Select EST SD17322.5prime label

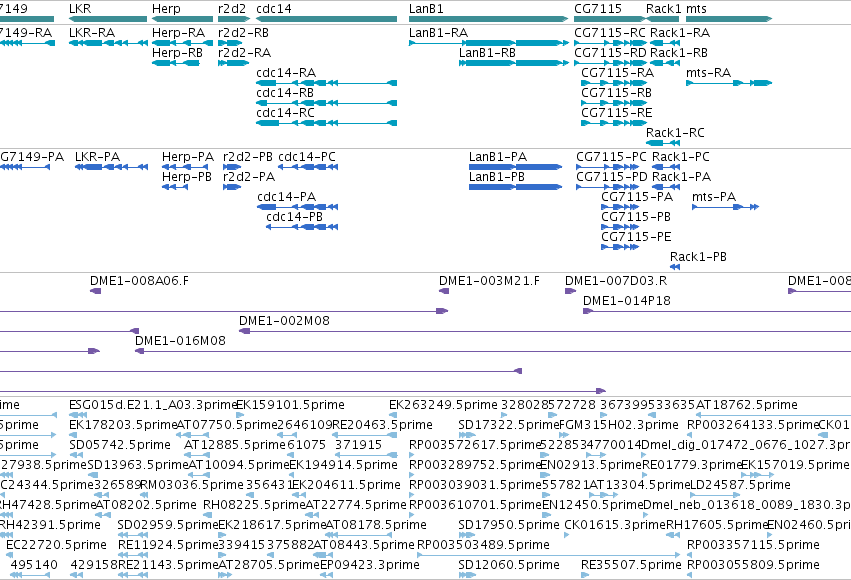[509, 425]
